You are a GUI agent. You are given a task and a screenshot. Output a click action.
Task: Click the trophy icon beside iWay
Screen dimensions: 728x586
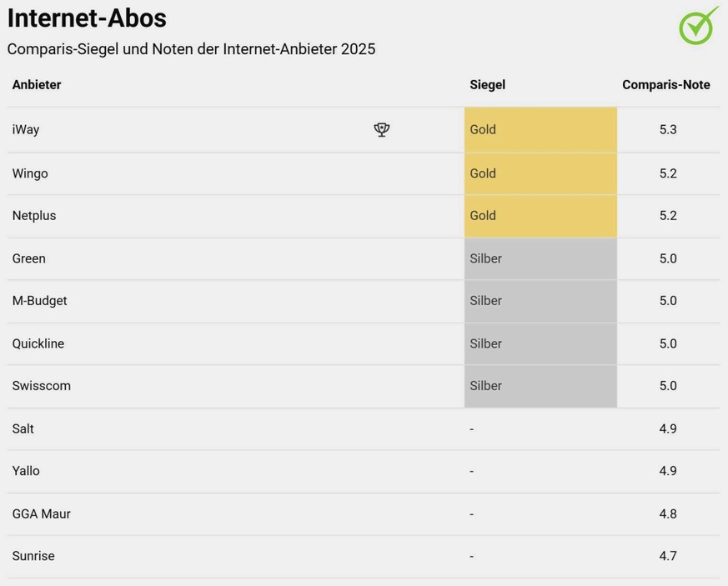point(382,129)
